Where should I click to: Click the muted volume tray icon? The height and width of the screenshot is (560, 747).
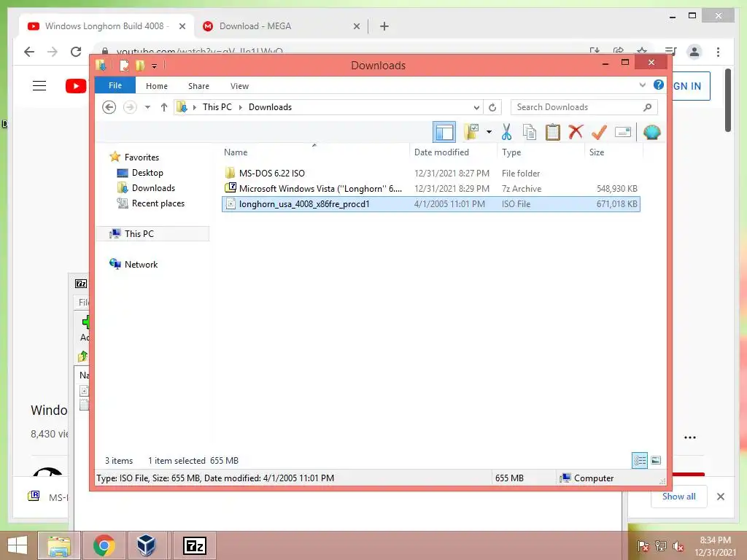[678, 545]
